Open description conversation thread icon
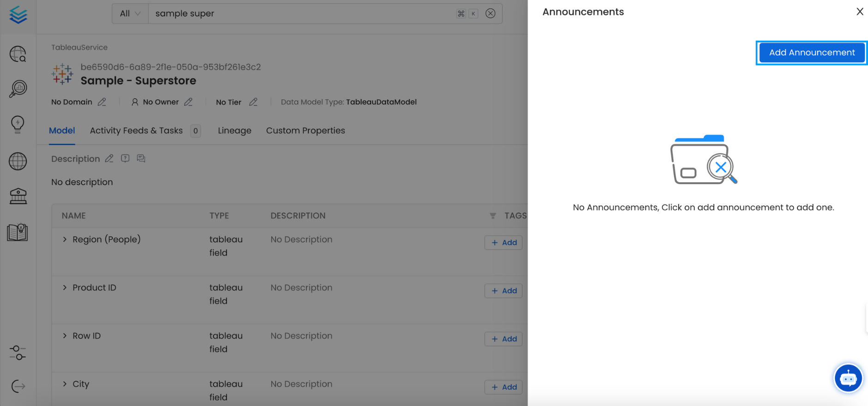This screenshot has height=406, width=868. (x=141, y=158)
